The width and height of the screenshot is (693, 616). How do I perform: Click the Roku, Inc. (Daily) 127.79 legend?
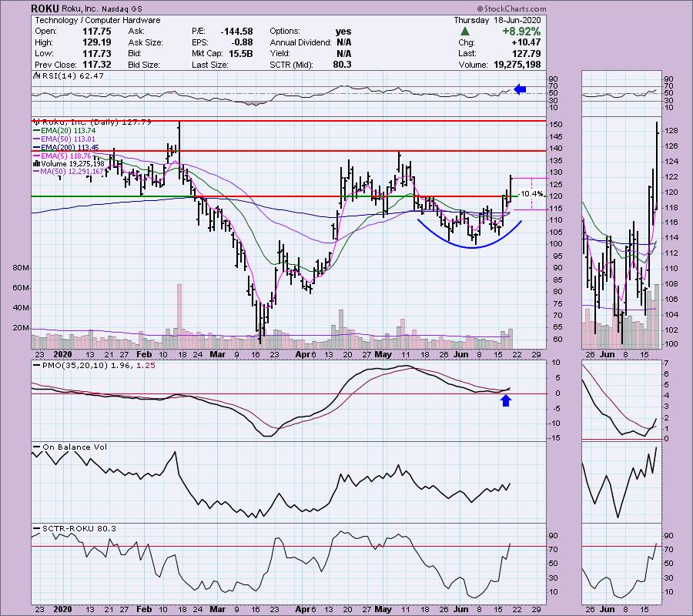(97, 122)
